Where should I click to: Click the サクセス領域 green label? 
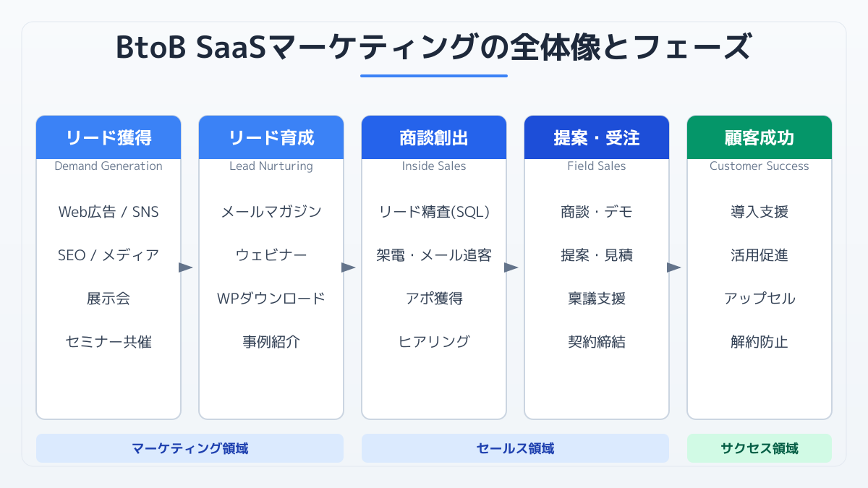tap(759, 448)
